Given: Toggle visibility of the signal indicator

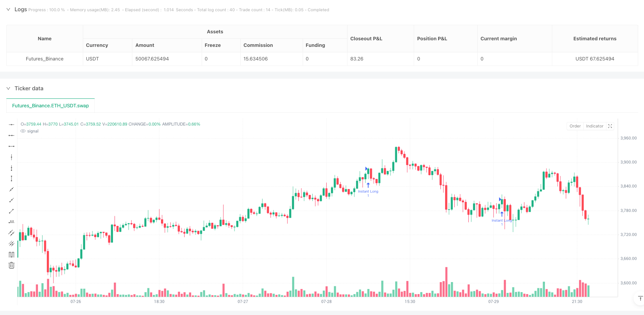Looking at the screenshot, I should point(23,131).
